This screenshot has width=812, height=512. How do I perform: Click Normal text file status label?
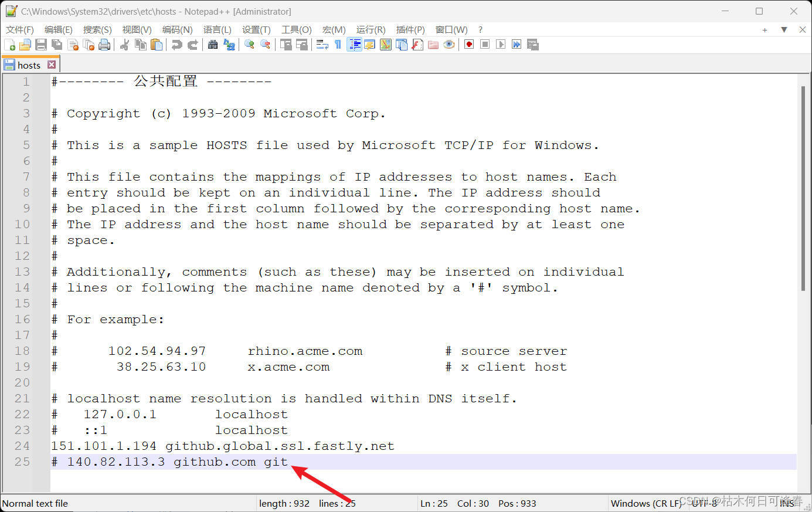coord(35,503)
